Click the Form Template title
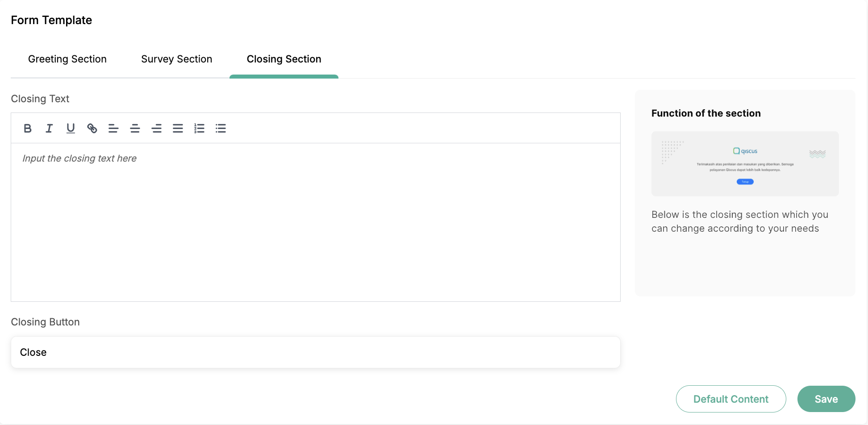This screenshot has width=868, height=425. [51, 20]
